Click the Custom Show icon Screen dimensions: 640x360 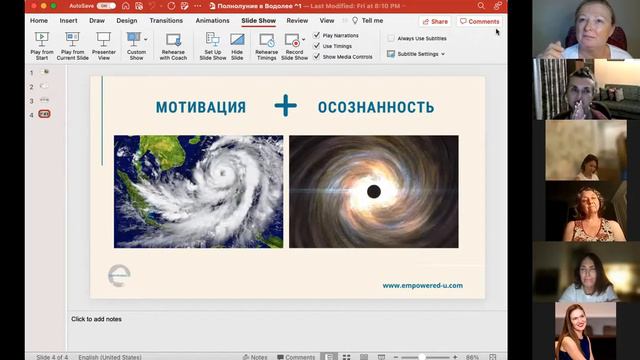point(133,39)
